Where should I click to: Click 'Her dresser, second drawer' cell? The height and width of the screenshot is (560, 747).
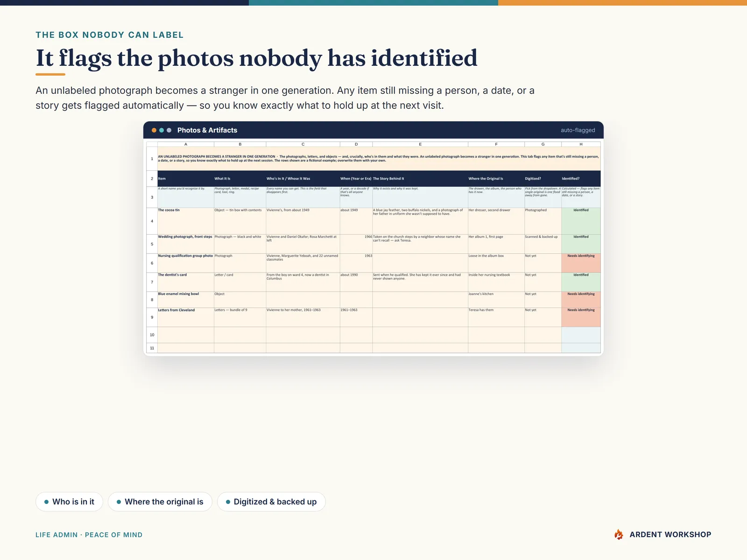click(x=496, y=221)
